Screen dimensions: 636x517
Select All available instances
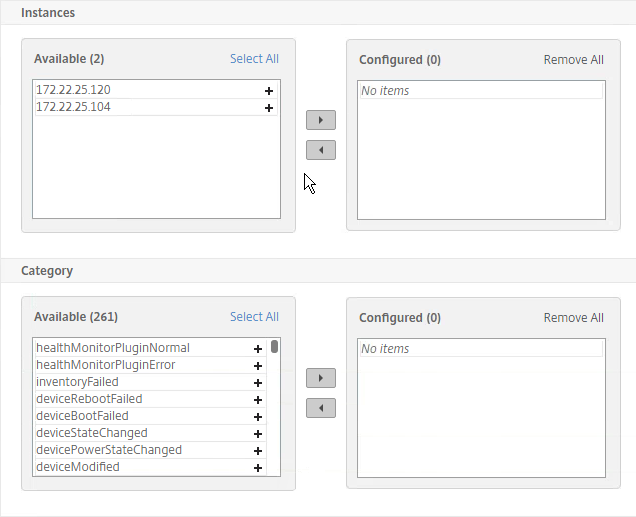point(254,59)
